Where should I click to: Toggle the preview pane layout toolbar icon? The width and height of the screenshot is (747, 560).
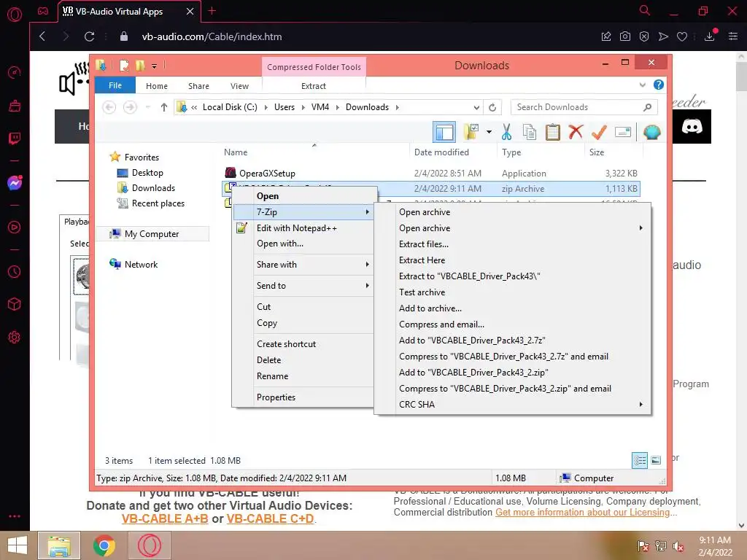pyautogui.click(x=444, y=132)
